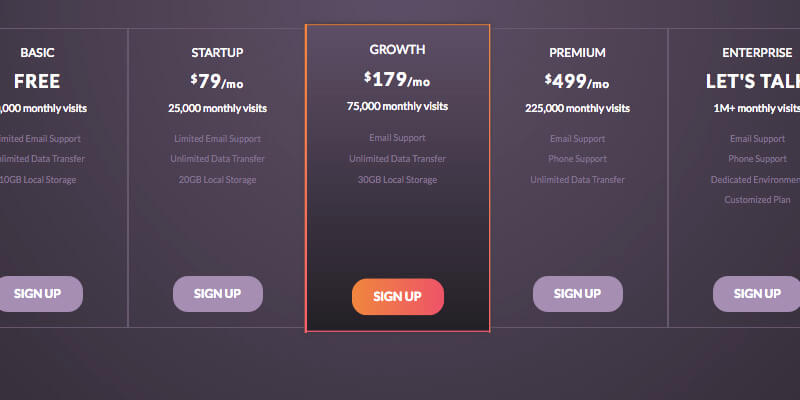Click the ENTERPRISE plan title
The height and width of the screenshot is (400, 800).
tap(757, 52)
